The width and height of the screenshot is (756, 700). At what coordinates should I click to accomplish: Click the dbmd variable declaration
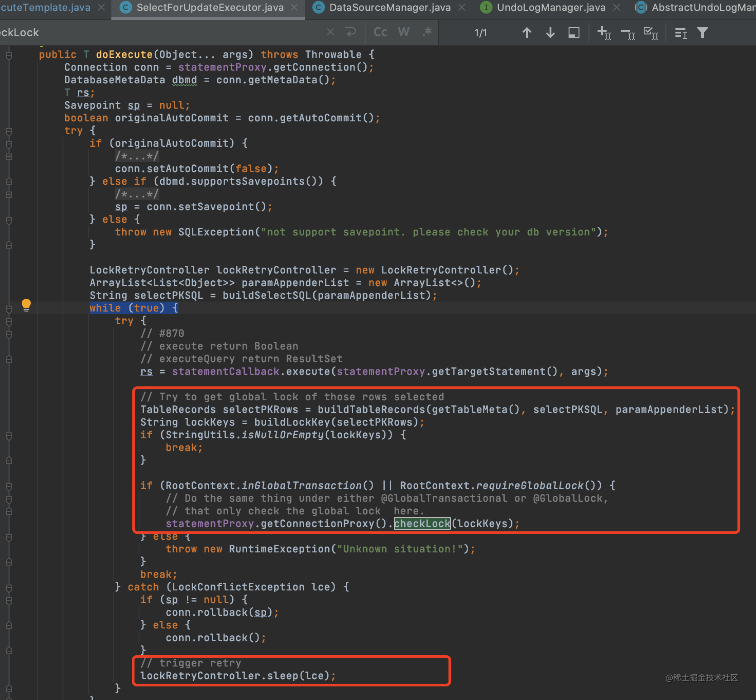tap(184, 80)
